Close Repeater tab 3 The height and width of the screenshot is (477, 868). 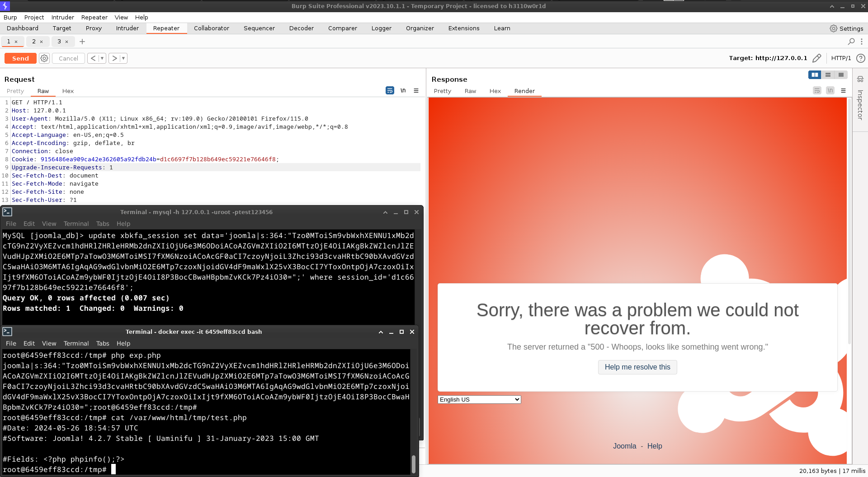67,42
